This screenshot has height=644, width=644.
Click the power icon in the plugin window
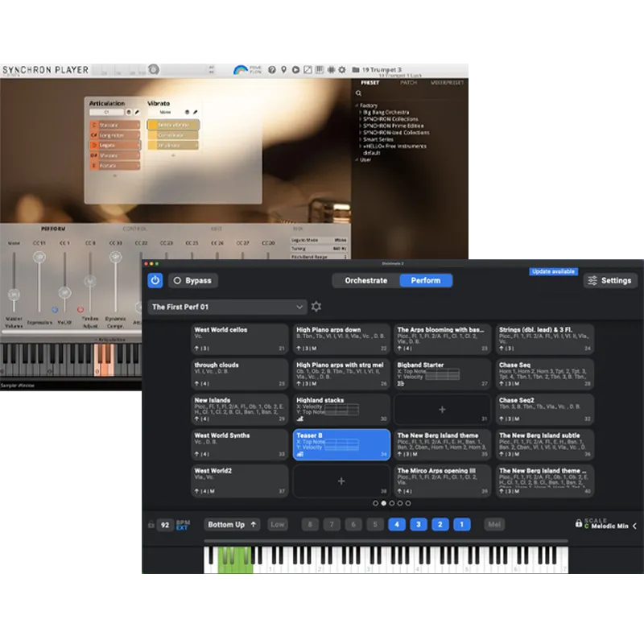155,280
